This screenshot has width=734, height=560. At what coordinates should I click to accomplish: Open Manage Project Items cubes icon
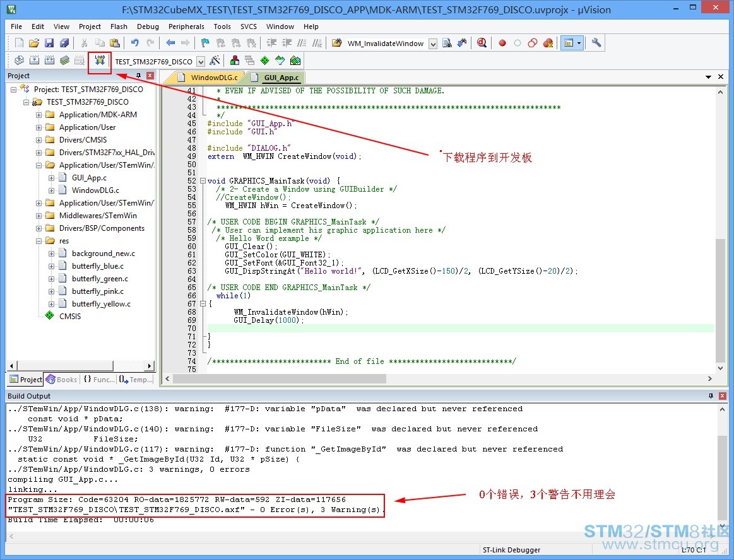(x=235, y=61)
